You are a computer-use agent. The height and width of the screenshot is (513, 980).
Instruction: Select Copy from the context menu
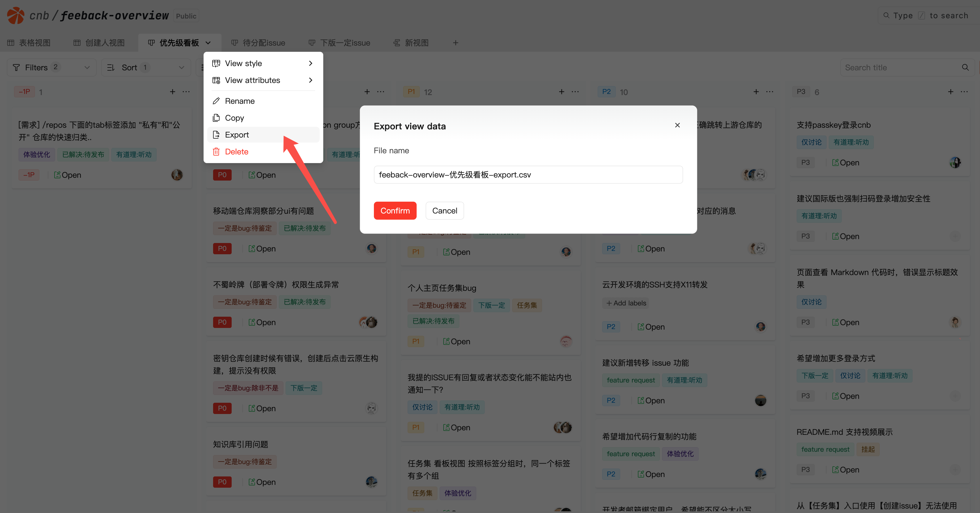(234, 118)
